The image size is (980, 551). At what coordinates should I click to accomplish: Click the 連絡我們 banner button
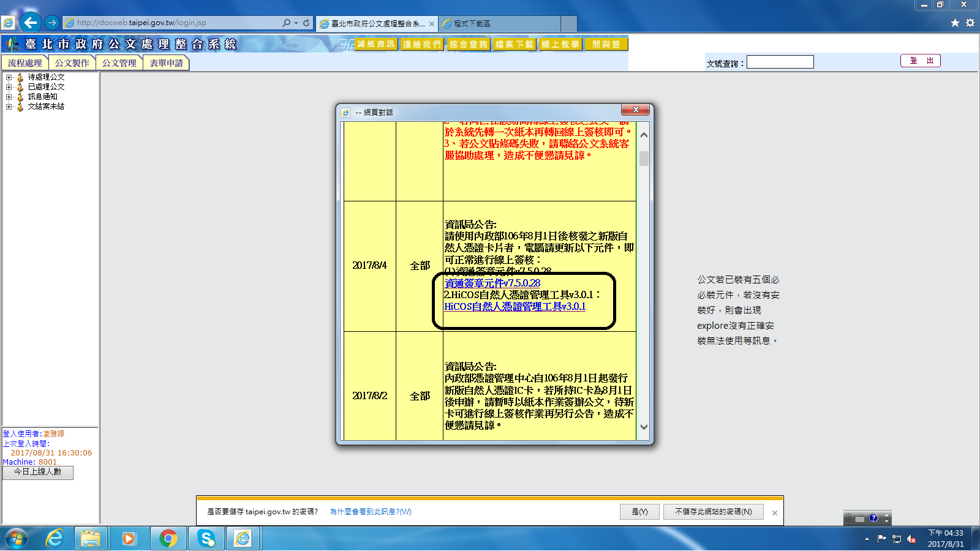[422, 44]
